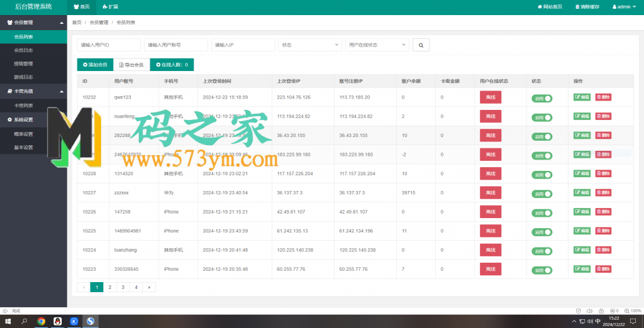Click the 请输入用户ID input field

coord(109,45)
